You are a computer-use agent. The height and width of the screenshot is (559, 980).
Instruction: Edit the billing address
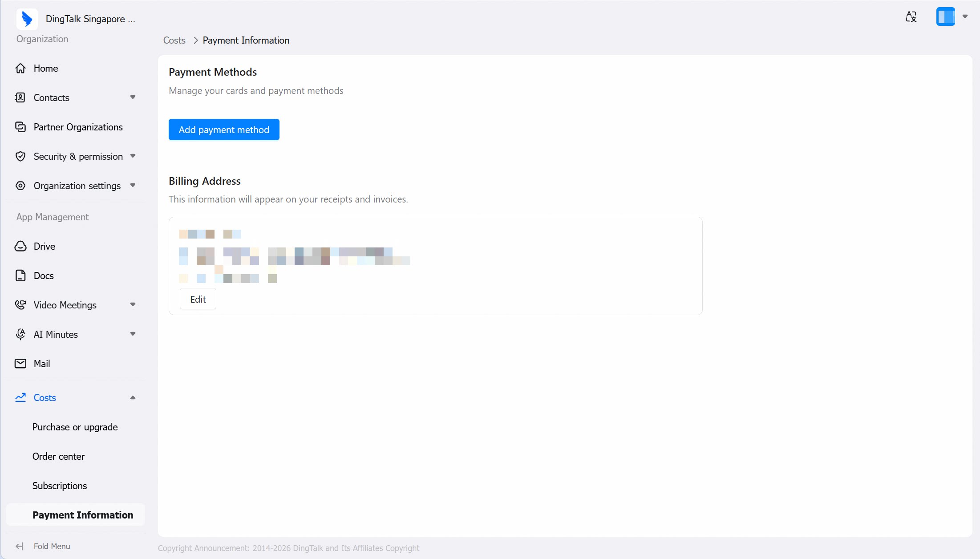coord(198,299)
